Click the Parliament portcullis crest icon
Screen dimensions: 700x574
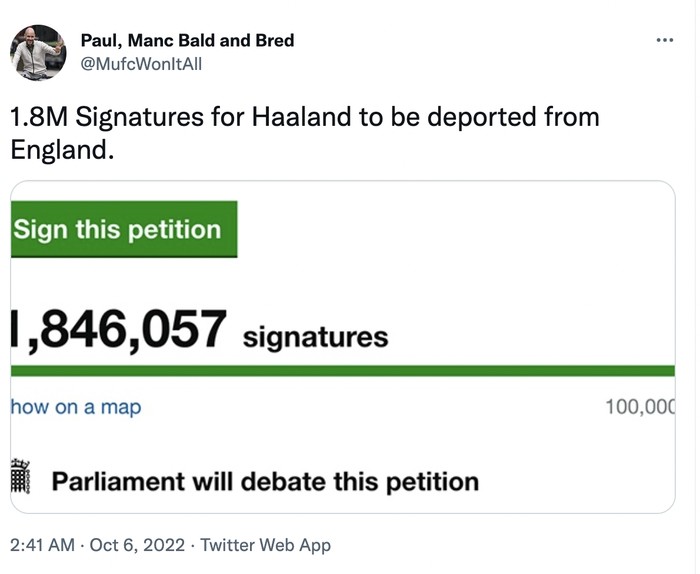(x=20, y=479)
